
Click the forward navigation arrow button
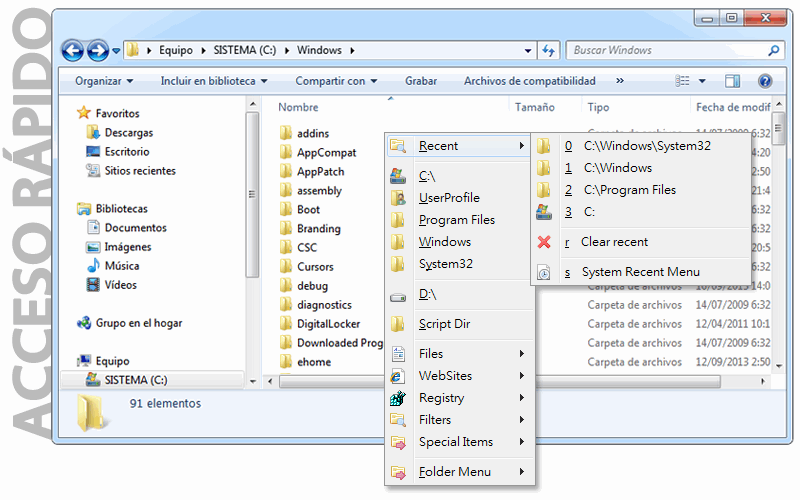[97, 51]
